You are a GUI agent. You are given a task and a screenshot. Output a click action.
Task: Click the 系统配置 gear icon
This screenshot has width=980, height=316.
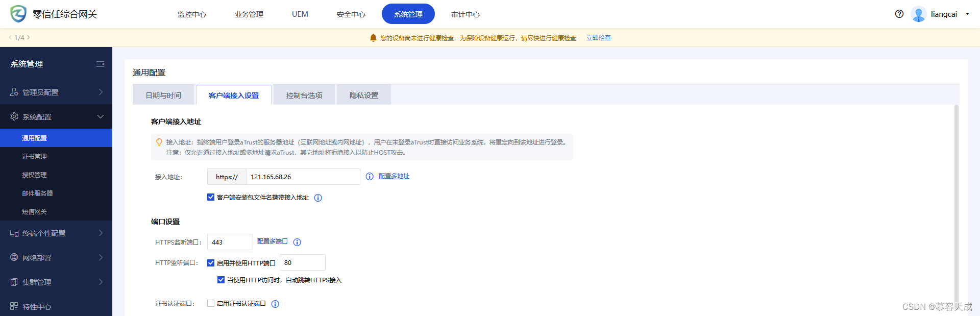[14, 116]
